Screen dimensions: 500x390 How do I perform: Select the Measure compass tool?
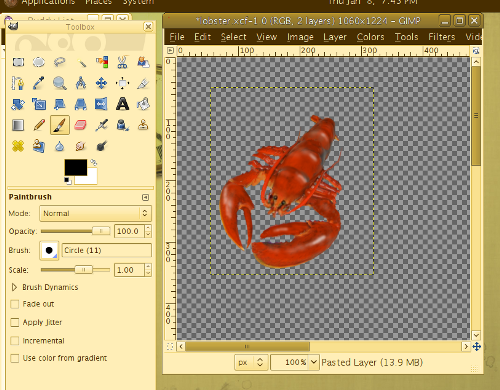coord(81,83)
